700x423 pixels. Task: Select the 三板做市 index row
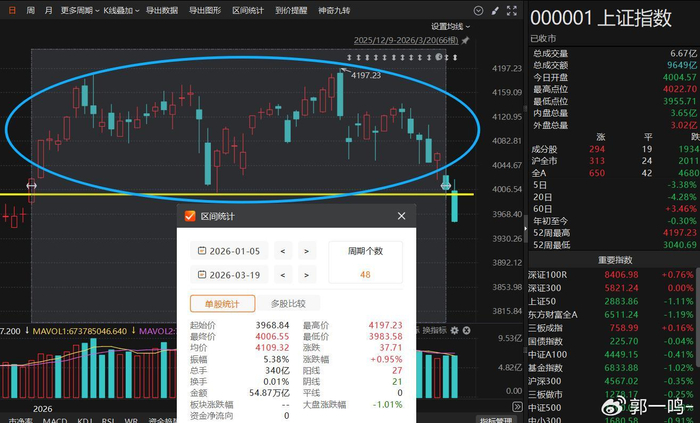click(611, 394)
